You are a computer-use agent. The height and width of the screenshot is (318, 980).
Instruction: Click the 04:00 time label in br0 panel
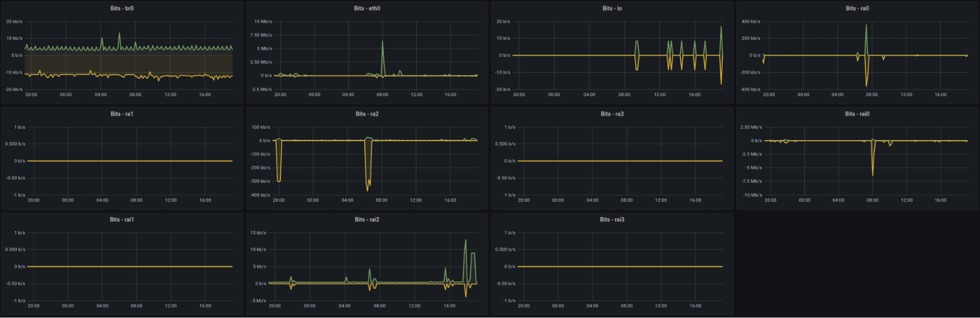pos(101,95)
